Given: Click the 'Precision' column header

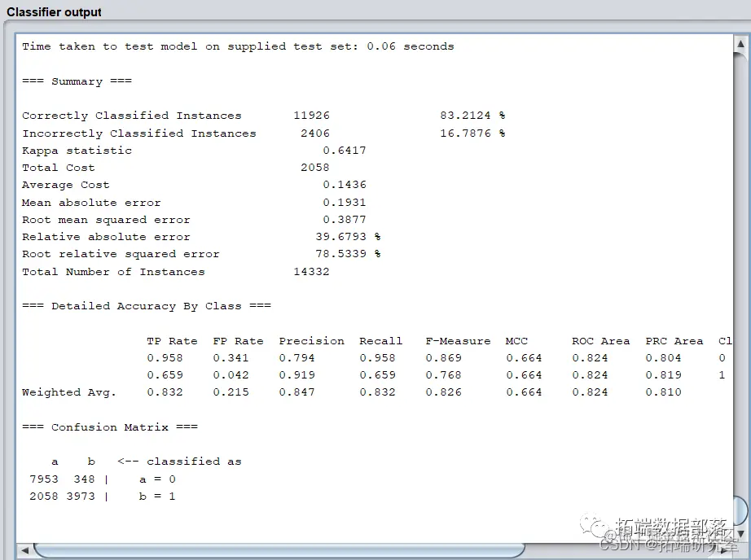Looking at the screenshot, I should [x=311, y=341].
